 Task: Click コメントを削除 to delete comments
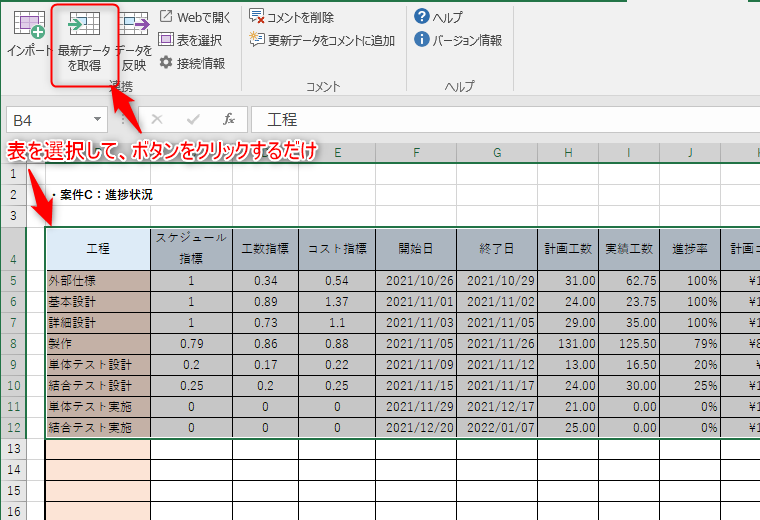click(292, 17)
